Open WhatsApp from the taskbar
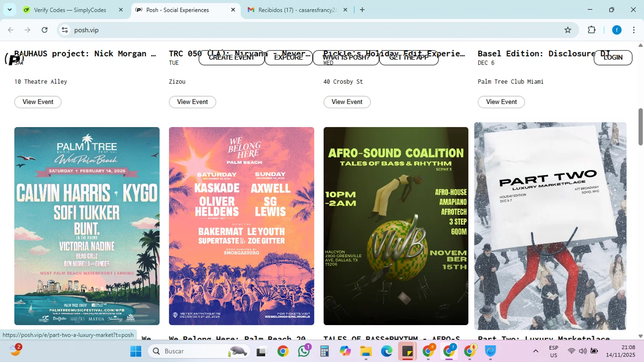 [304, 351]
